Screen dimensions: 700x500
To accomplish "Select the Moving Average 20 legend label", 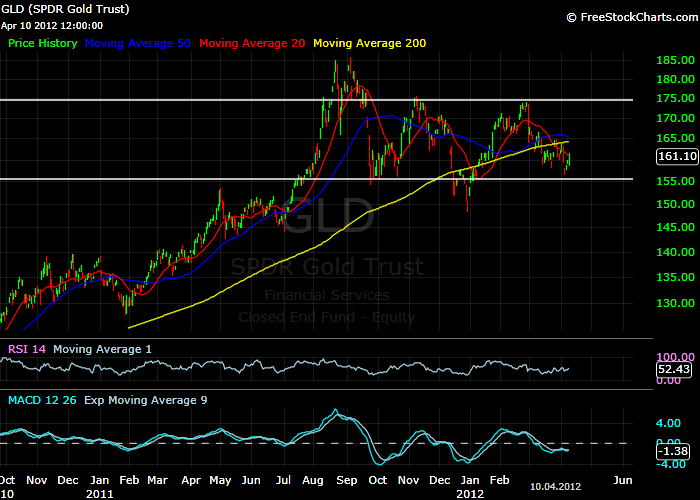I will 252,43.
